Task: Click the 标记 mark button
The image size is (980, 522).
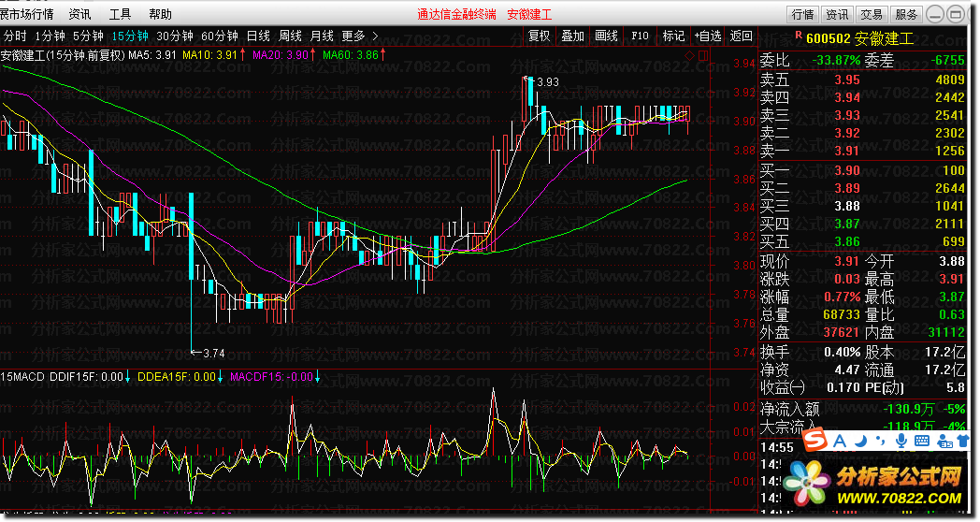Action: point(673,36)
